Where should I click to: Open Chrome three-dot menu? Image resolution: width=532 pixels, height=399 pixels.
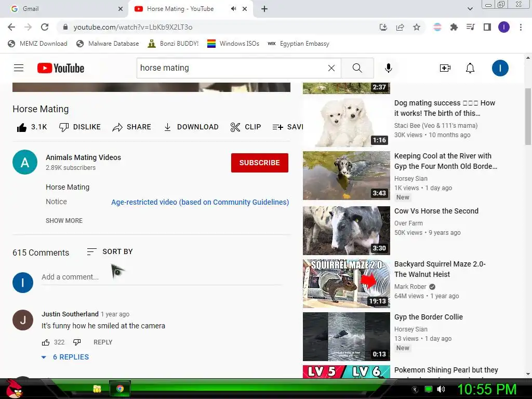(x=521, y=27)
